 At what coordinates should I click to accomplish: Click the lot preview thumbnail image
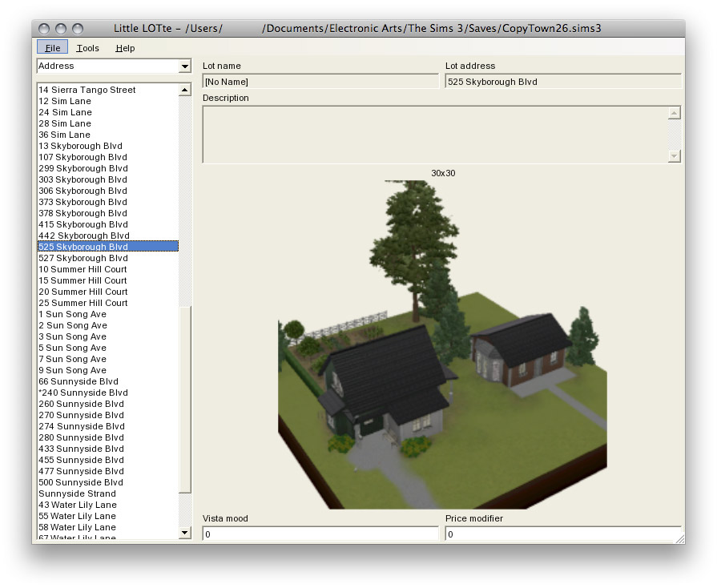(x=443, y=344)
